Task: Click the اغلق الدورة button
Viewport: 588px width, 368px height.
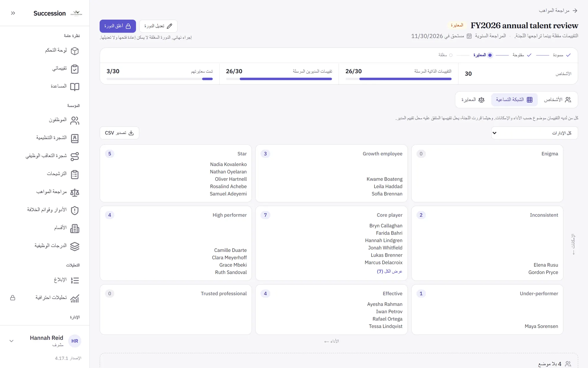Action: click(118, 26)
